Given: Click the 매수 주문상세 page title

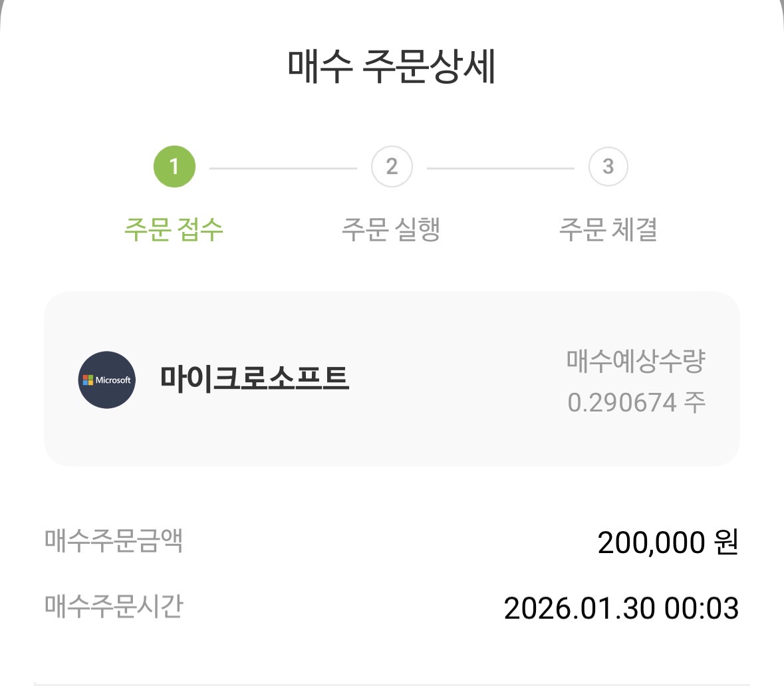Looking at the screenshot, I should (392, 66).
